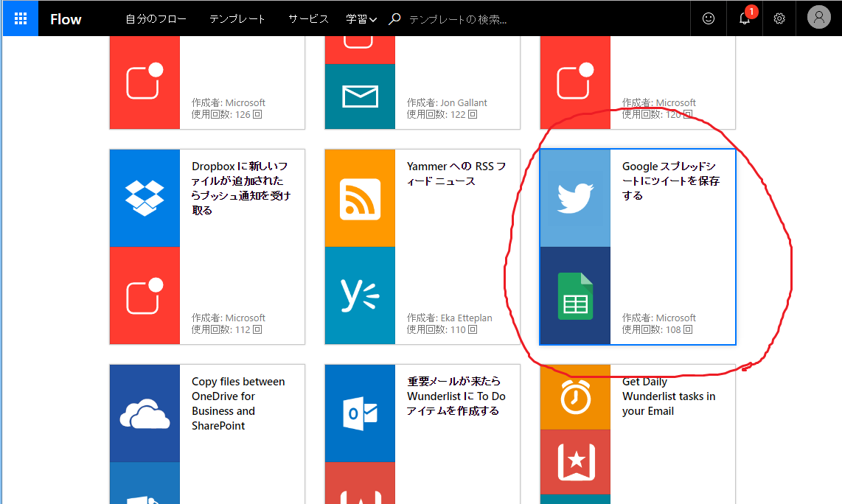
Task: Open 自分のフロー menu item
Action: [x=156, y=19]
